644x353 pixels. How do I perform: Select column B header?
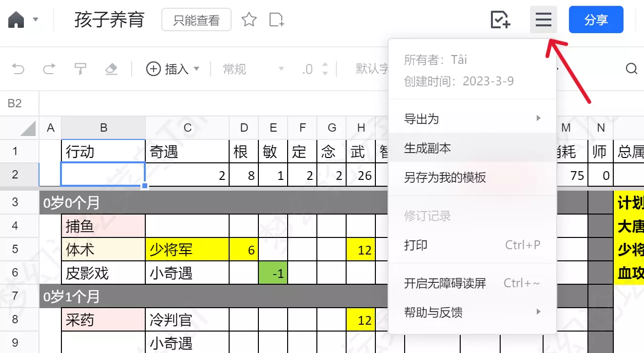tap(103, 128)
